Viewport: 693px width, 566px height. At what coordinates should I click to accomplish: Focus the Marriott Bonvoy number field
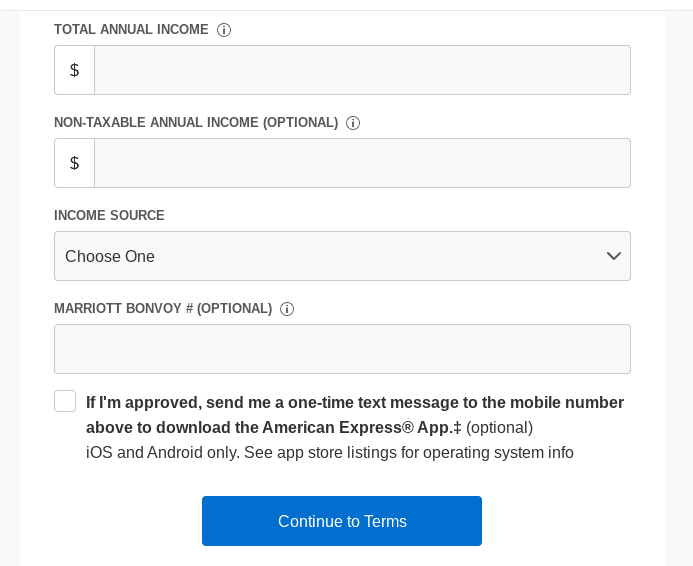342,349
